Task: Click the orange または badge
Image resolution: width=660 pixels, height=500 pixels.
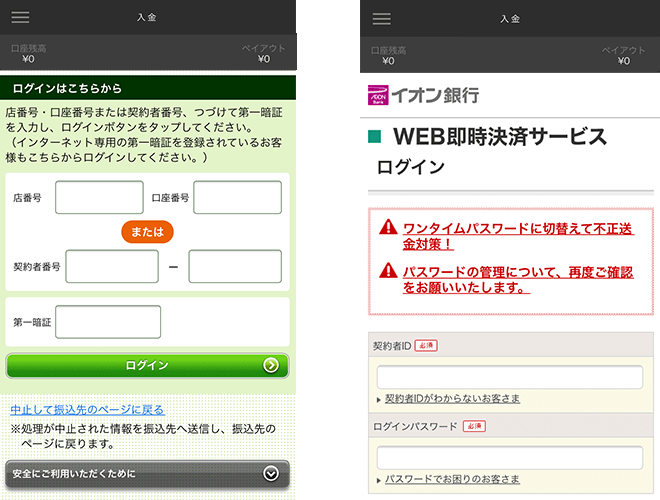Action: tap(147, 232)
